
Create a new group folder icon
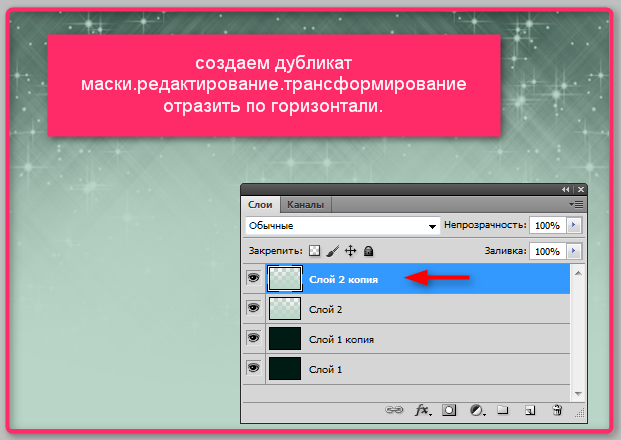pos(503,410)
